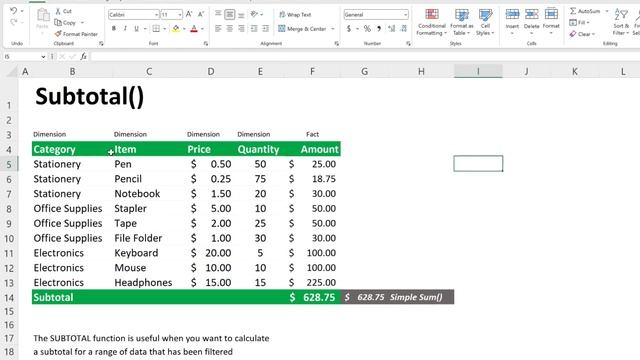Open Format as Table gallery
The width and height of the screenshot is (640, 360).
462,22
